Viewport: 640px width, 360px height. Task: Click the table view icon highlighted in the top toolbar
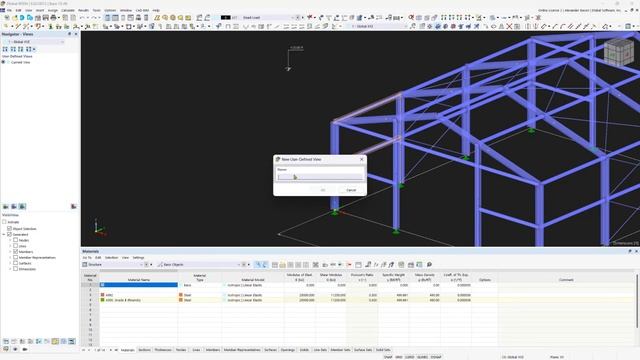pos(107,18)
